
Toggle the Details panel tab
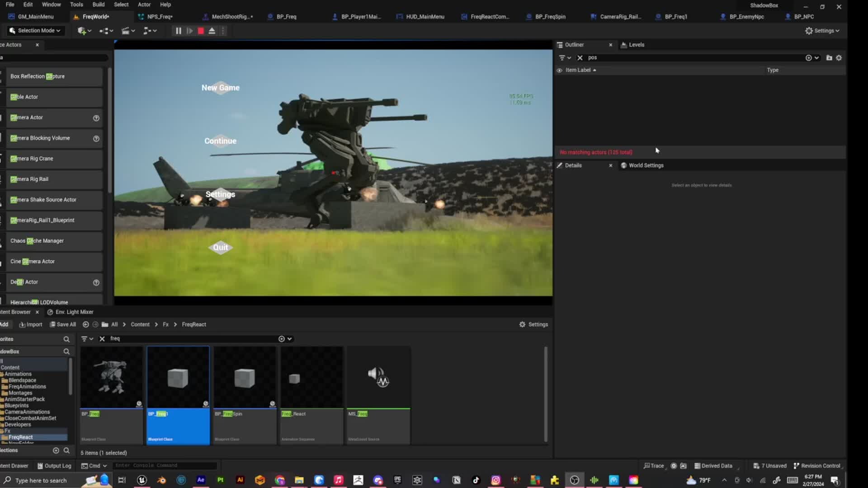click(572, 165)
